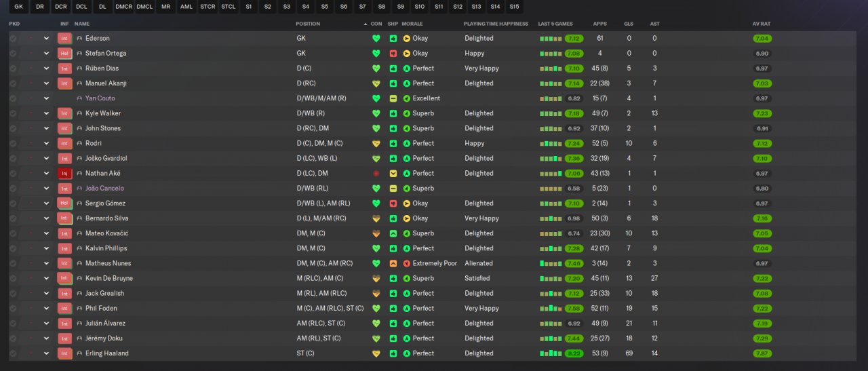Screen dimensions: 868x371
Task: Select the GK position button
Action: (18, 7)
